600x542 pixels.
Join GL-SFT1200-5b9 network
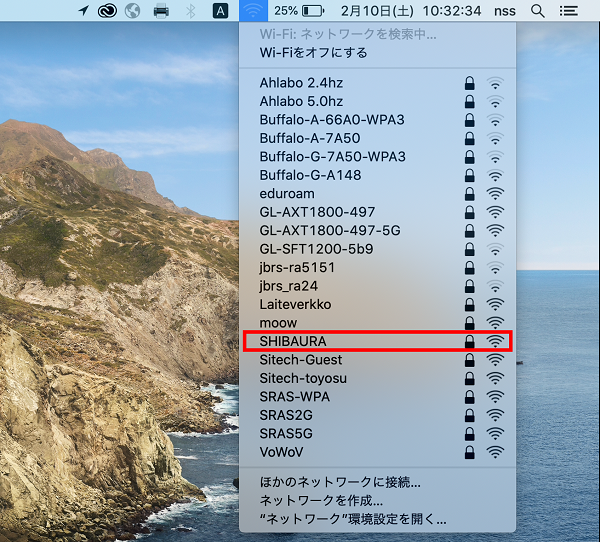coord(378,249)
